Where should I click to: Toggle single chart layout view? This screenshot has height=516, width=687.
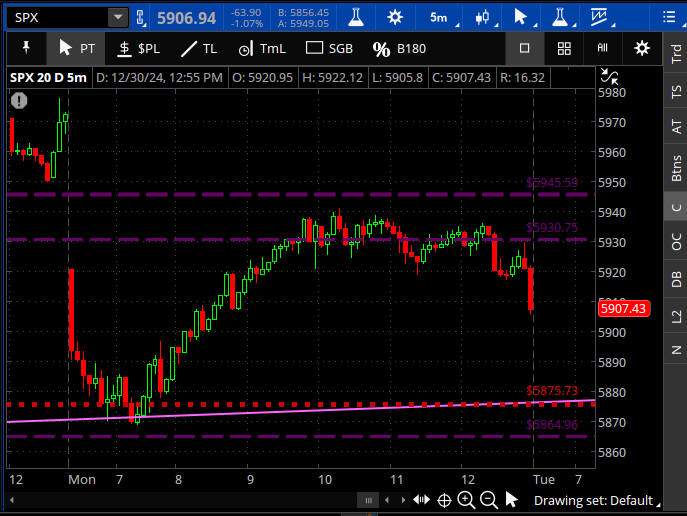click(525, 48)
